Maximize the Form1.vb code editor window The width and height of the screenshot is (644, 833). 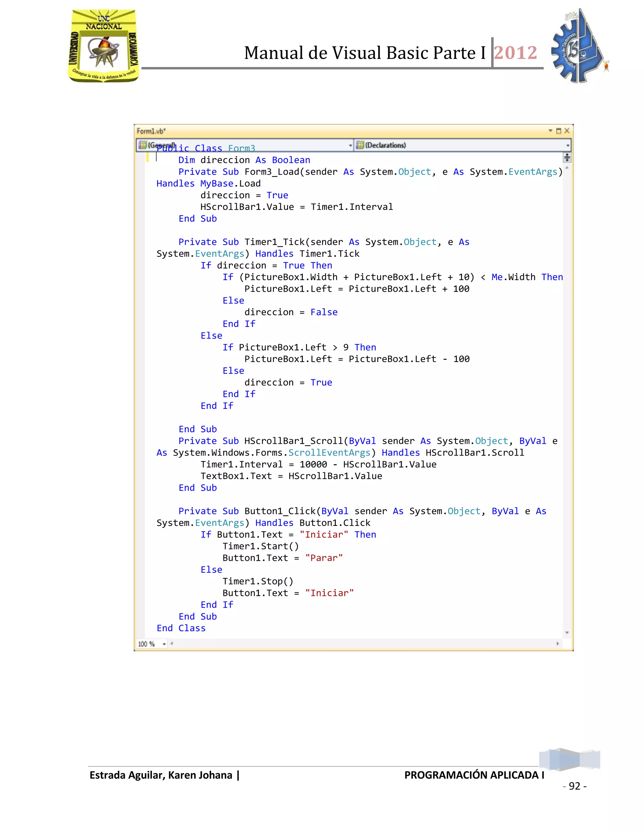click(558, 131)
